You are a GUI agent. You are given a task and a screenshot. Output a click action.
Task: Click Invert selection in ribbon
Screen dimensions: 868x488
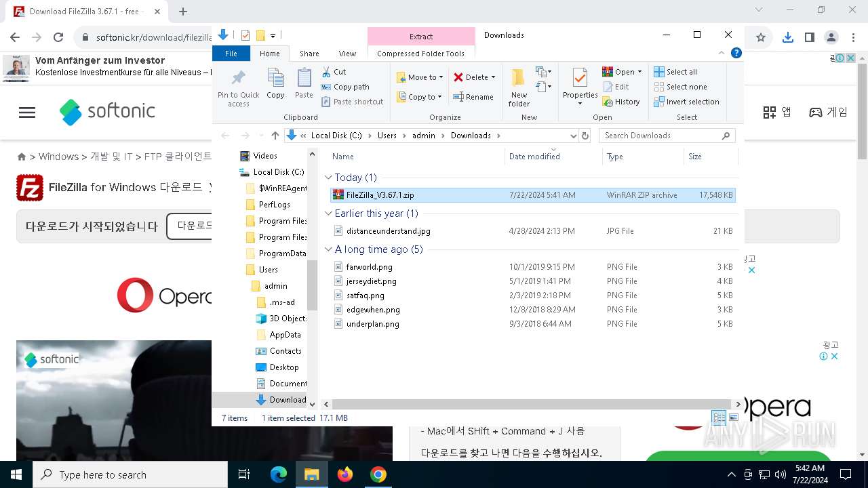pyautogui.click(x=686, y=102)
